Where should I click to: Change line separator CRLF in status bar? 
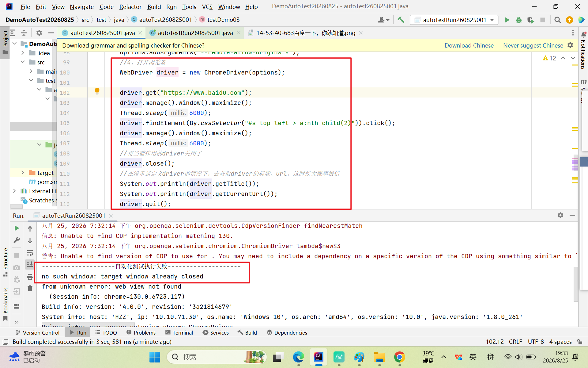515,342
